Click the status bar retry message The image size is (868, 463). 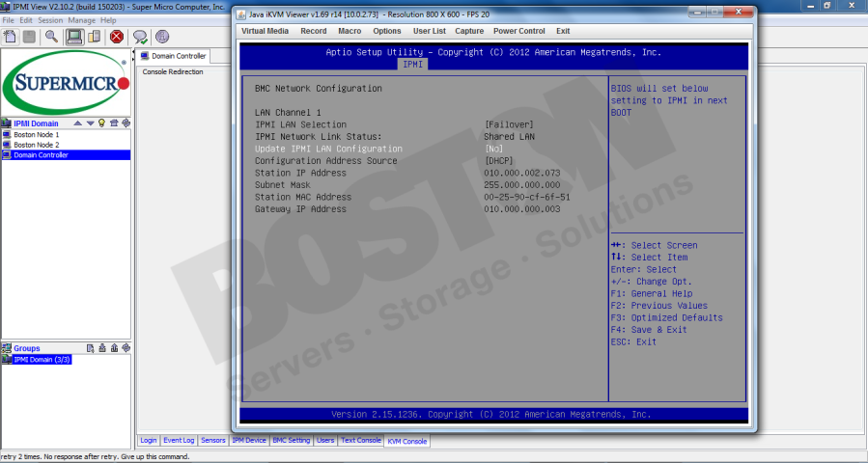pos(95,457)
